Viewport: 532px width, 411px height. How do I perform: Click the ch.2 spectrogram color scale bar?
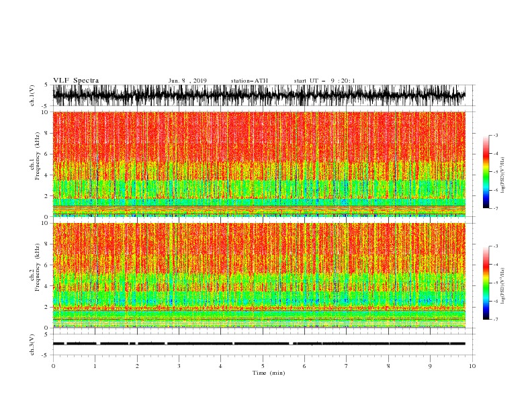coord(486,283)
